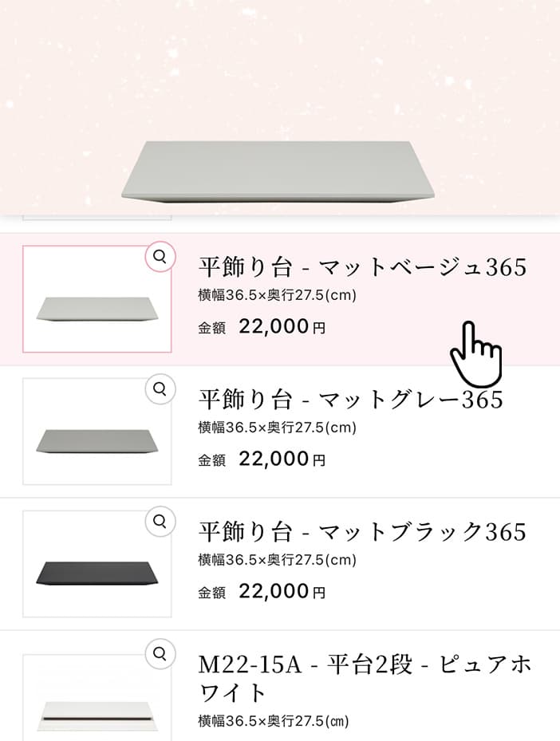The image size is (560, 741).
Task: Zoom the matte beige stand using its magnifier icon
Action: point(160,257)
